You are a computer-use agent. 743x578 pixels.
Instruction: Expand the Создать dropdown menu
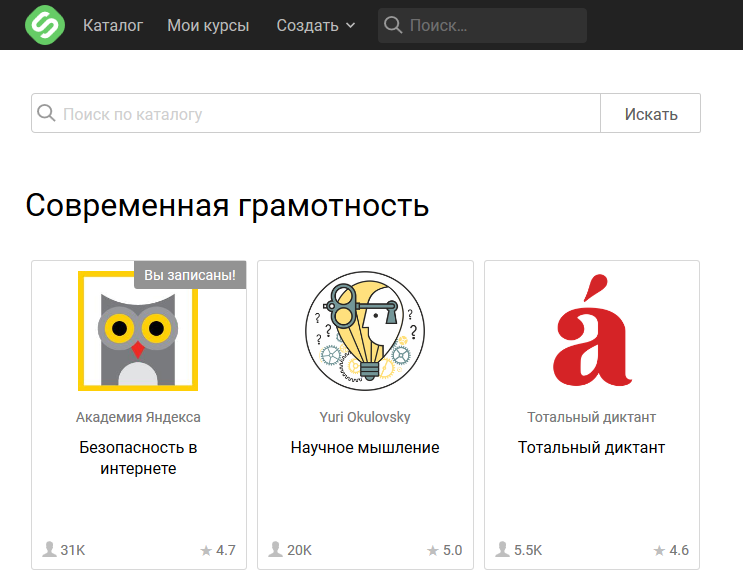316,25
